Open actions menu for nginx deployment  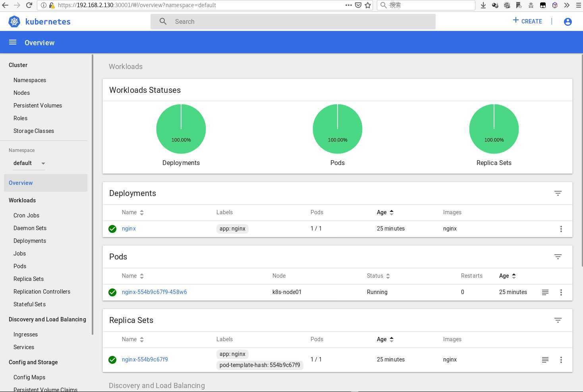561,229
